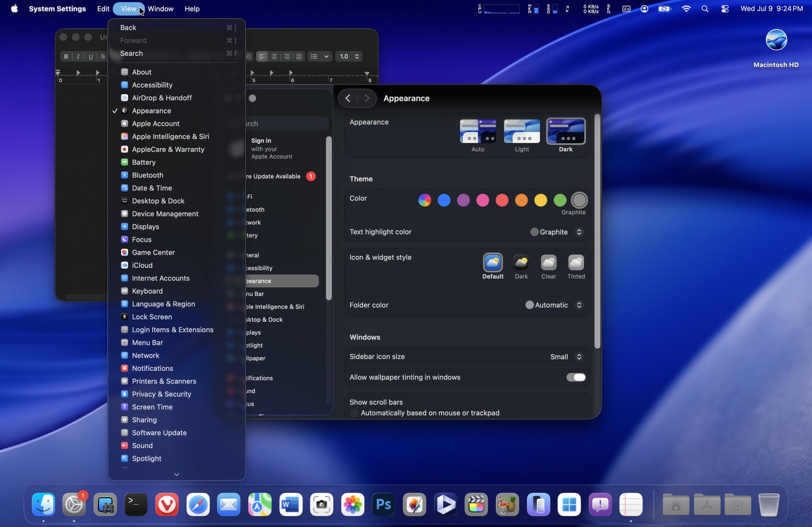Select Dark icon and widget style

pos(521,263)
